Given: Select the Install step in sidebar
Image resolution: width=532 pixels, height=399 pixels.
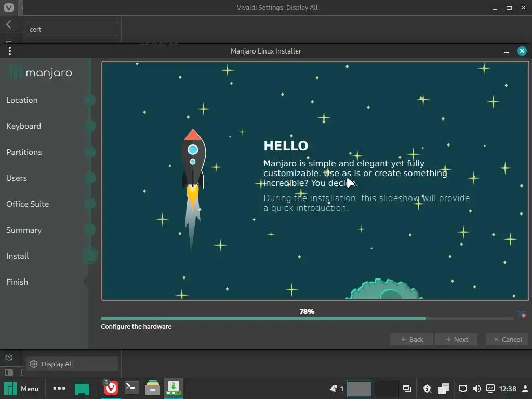Looking at the screenshot, I should click(x=18, y=256).
